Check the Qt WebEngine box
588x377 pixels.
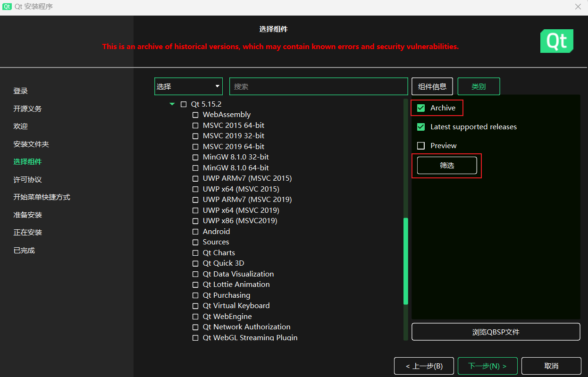tap(195, 317)
